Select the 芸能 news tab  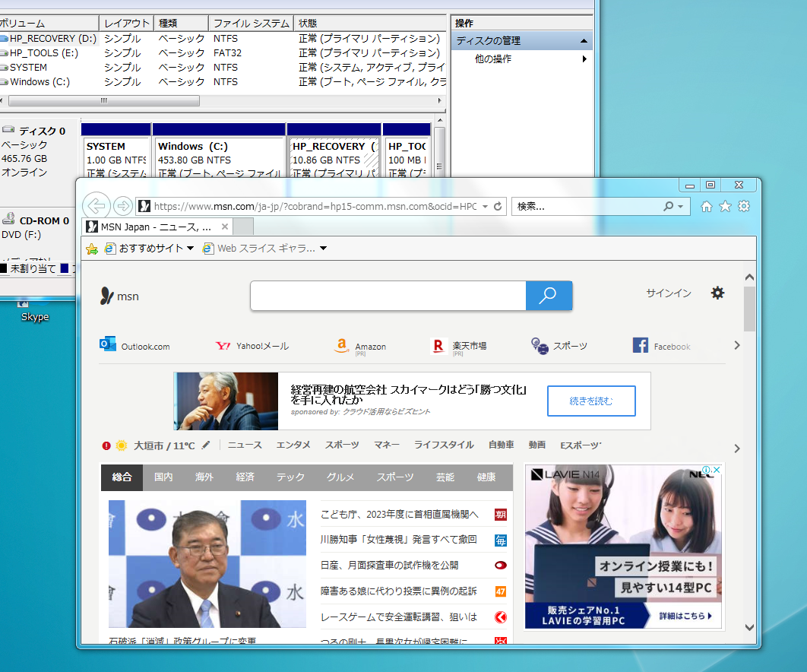point(445,477)
